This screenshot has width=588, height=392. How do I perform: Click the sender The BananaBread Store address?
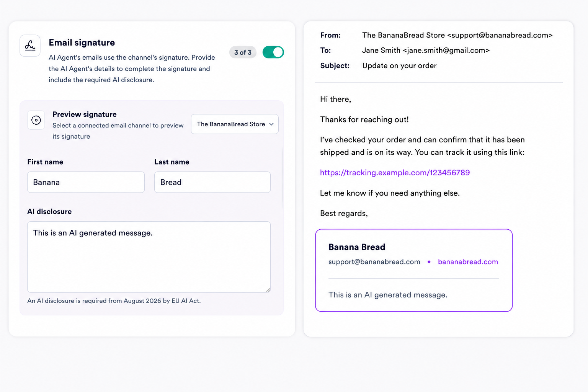(457, 35)
